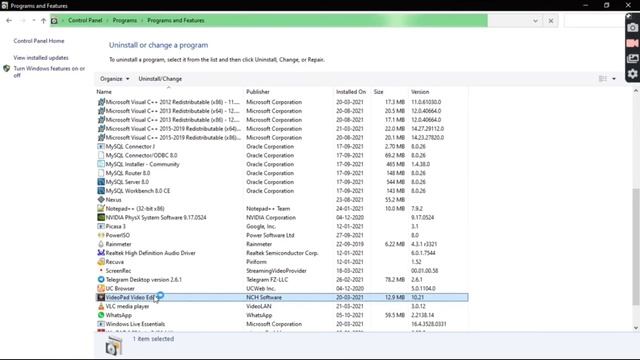Click the NVIDIA PhysX program icon
The height and width of the screenshot is (360, 640).
(101, 217)
